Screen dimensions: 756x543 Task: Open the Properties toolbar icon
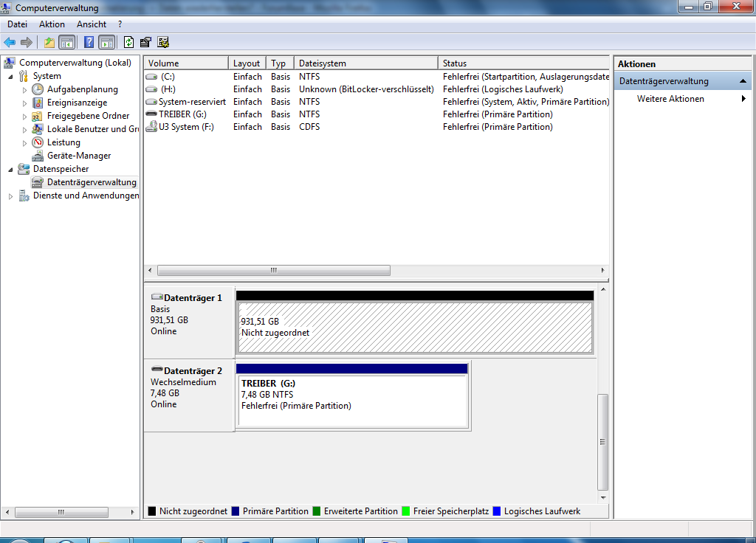(x=145, y=42)
